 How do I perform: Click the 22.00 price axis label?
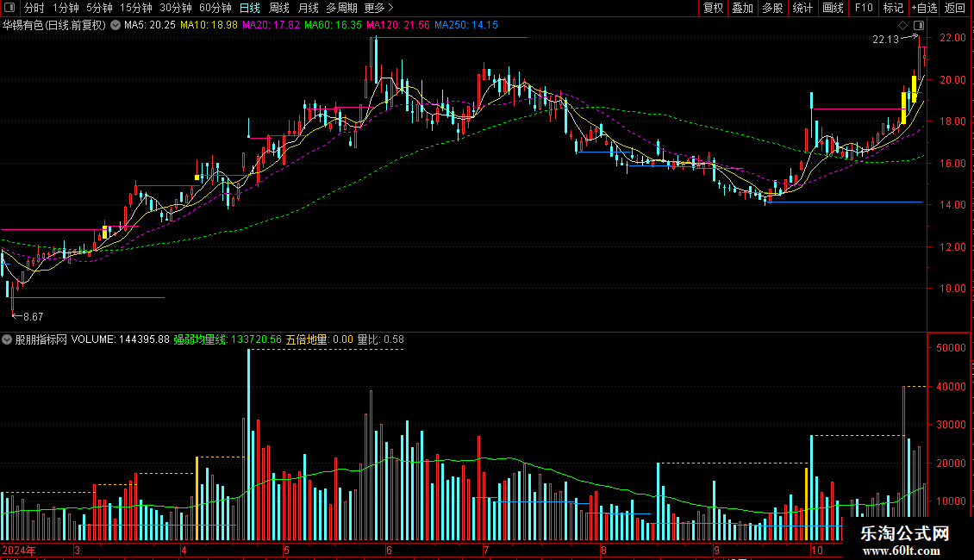click(952, 38)
